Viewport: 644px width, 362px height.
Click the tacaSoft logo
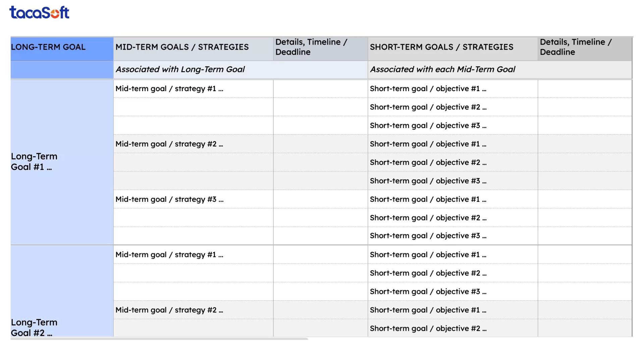[39, 12]
